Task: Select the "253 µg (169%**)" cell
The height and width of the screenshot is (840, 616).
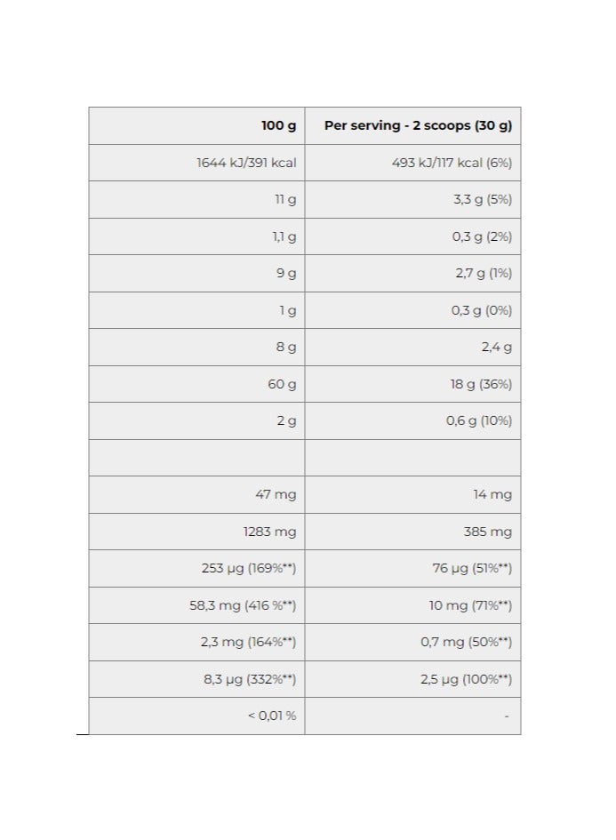Action: 248,568
